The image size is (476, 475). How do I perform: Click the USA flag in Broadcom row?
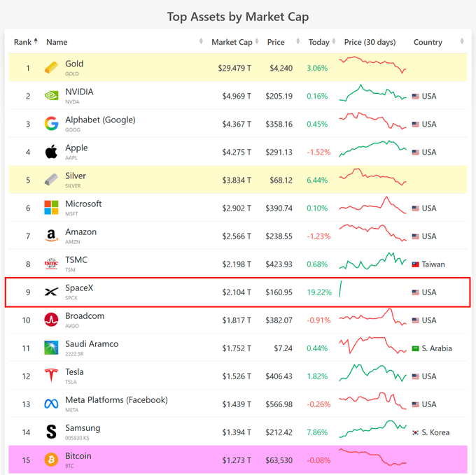[415, 320]
